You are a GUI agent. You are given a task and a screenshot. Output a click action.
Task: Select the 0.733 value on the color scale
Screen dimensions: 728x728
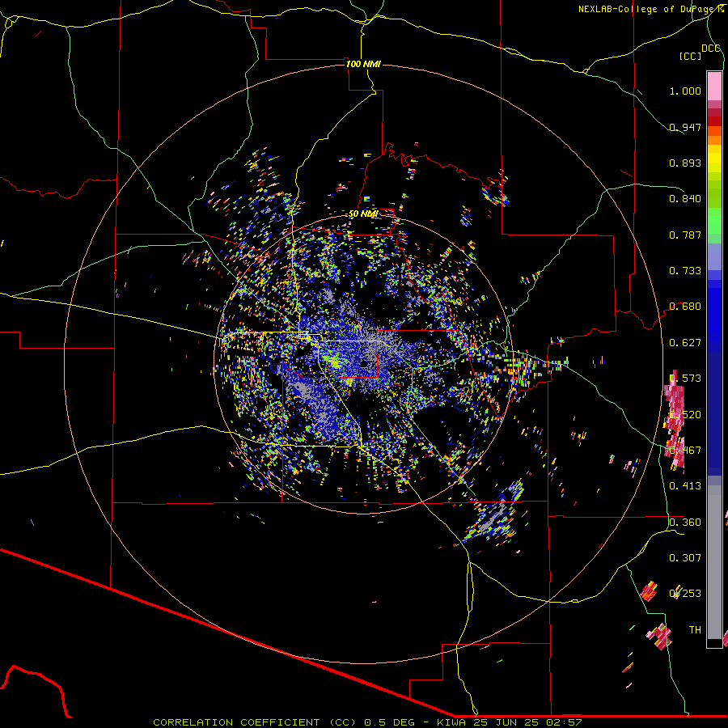click(x=685, y=271)
